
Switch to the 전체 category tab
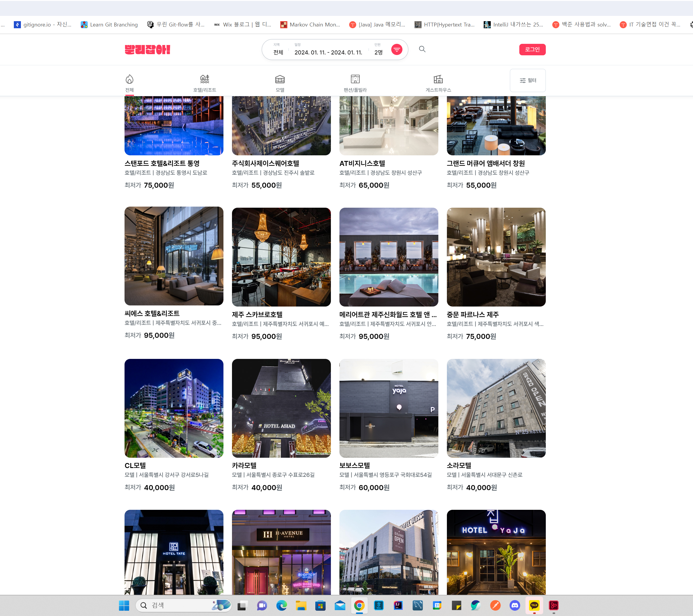[129, 83]
